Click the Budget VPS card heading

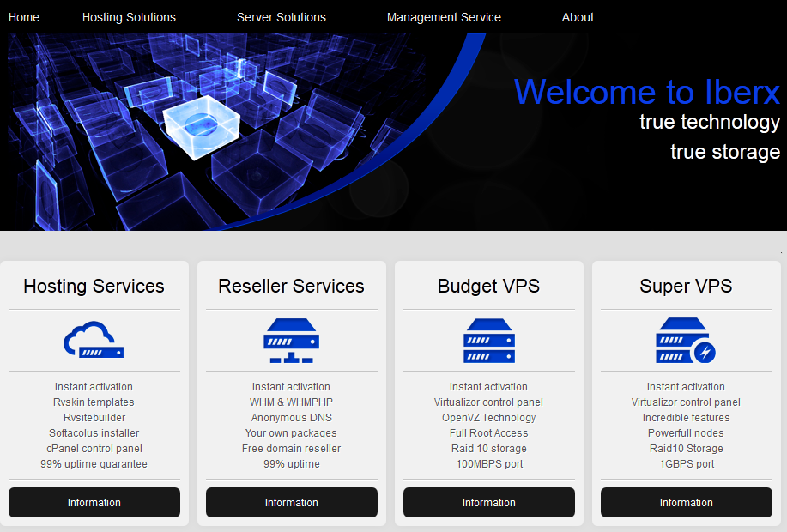click(489, 286)
